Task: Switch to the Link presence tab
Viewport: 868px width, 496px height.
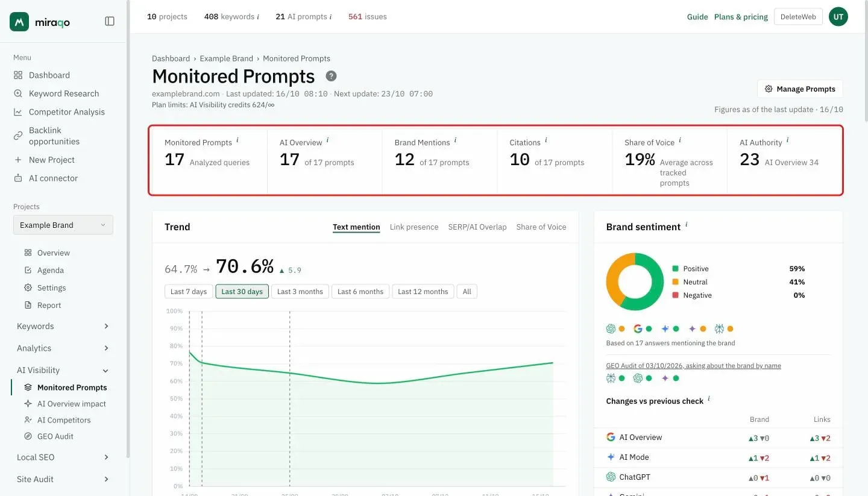Action: (x=414, y=227)
